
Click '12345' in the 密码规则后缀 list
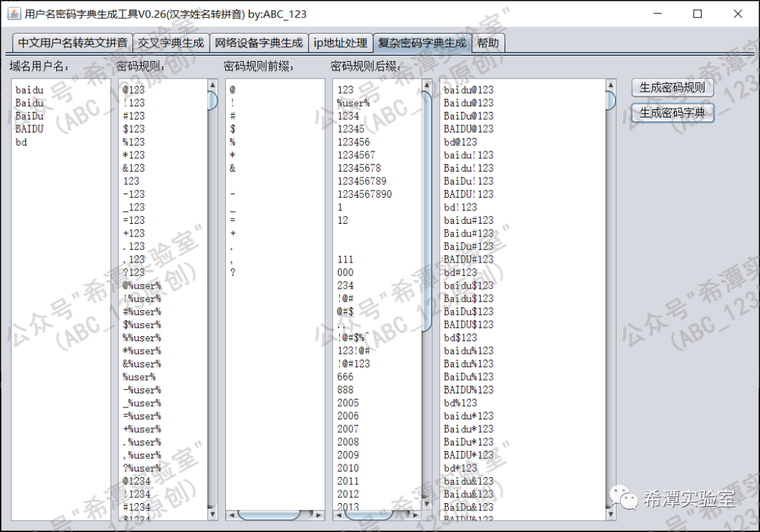pyautogui.click(x=351, y=129)
